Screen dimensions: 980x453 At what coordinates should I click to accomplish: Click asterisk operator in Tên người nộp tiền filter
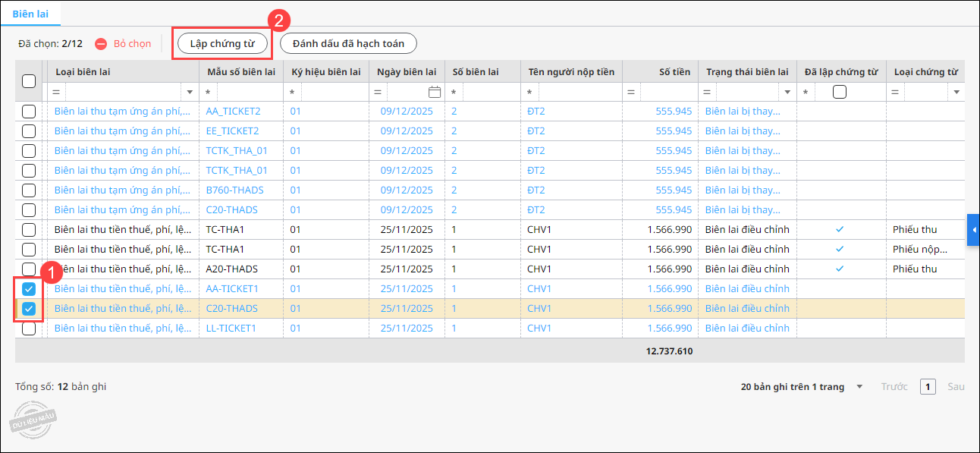tap(529, 92)
